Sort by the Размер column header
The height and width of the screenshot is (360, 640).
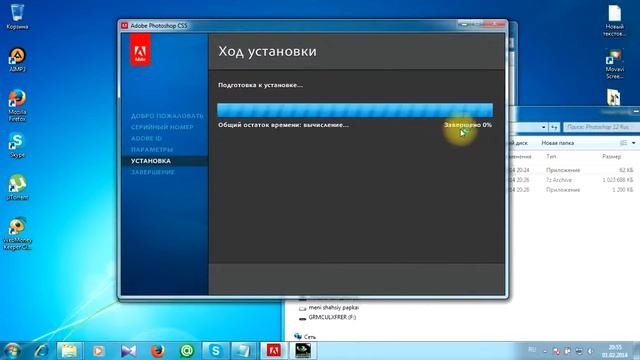point(611,156)
